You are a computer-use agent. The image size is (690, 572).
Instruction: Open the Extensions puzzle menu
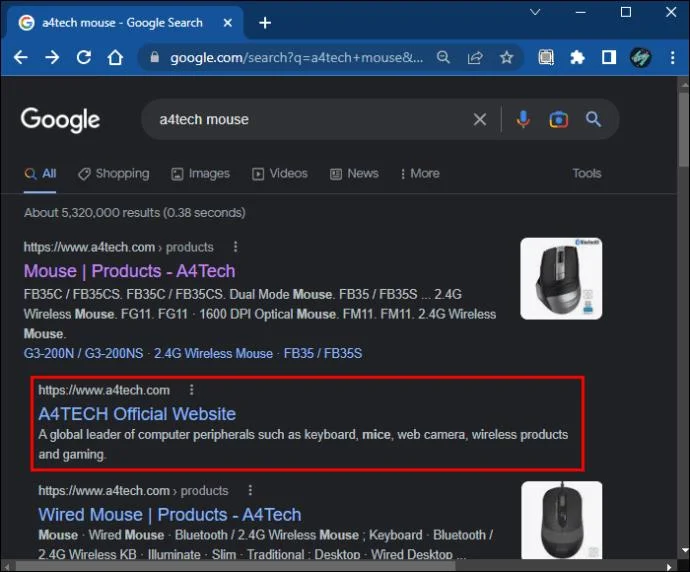tap(577, 58)
